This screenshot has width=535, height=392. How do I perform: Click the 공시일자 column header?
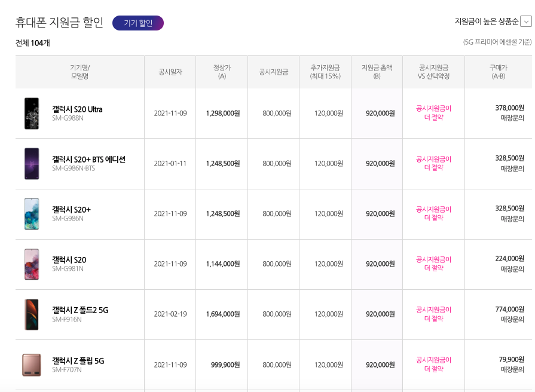coord(170,72)
